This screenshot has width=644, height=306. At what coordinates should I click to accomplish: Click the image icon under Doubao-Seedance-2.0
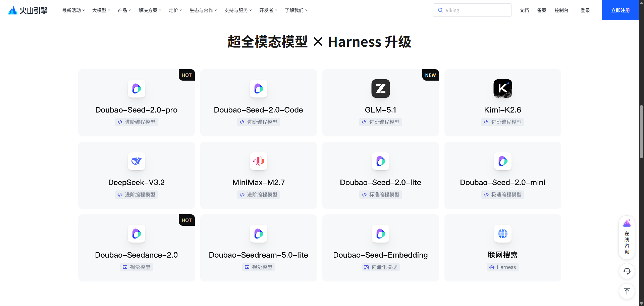(125, 267)
